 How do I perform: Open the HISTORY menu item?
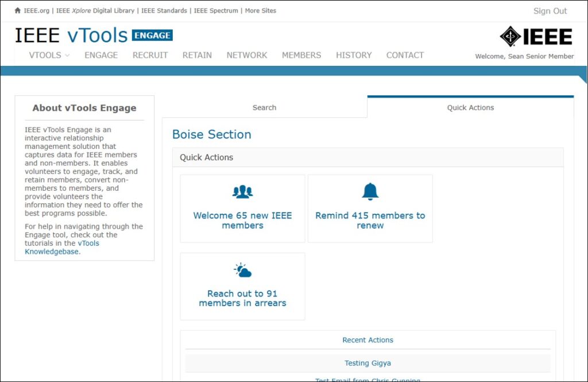[354, 55]
